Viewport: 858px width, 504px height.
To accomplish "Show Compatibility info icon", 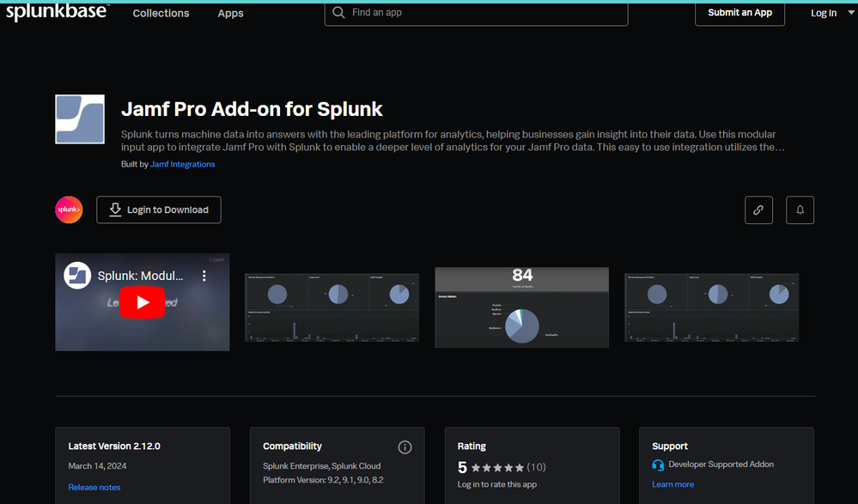I will [x=405, y=447].
